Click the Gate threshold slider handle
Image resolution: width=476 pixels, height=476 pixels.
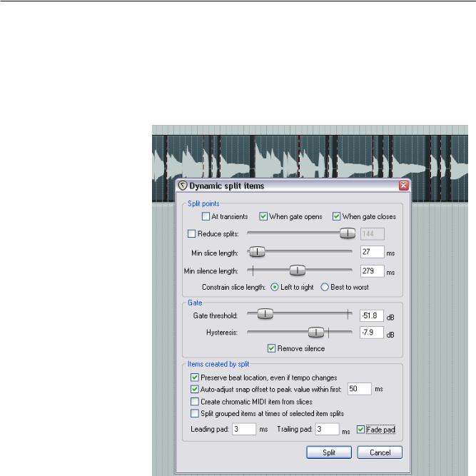[265, 314]
